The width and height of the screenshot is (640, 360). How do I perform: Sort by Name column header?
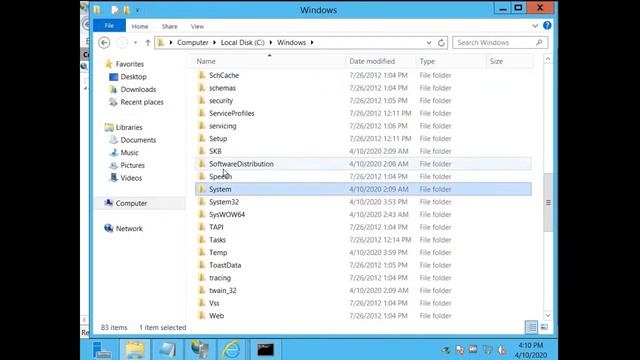(269, 61)
